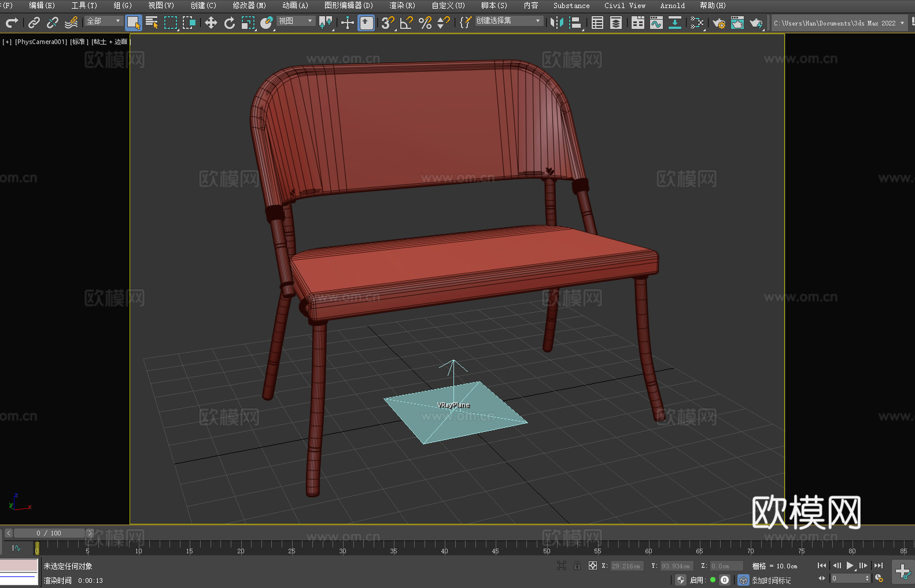The image size is (915, 588).
Task: Click the PhysCamera001 viewport label
Action: click(x=41, y=42)
